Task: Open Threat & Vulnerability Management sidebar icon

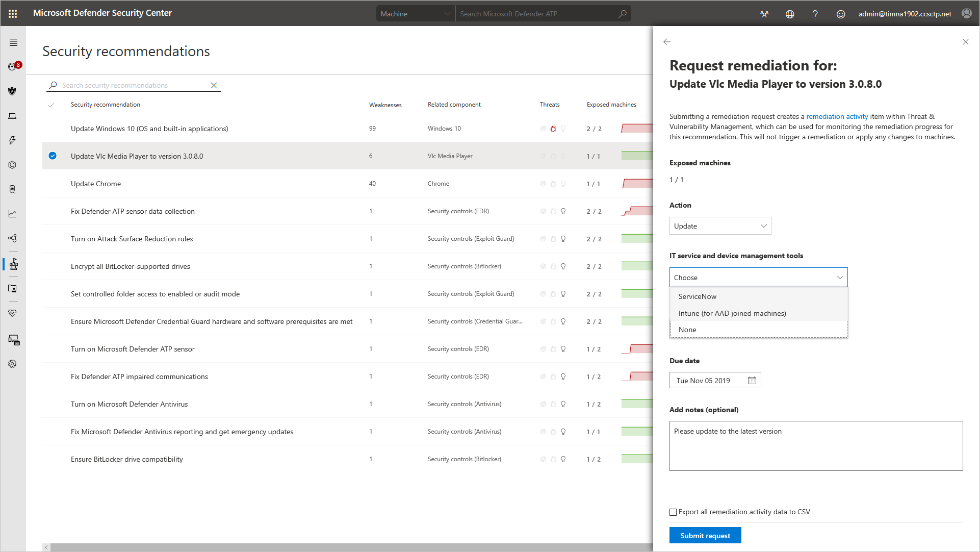Action: click(13, 264)
